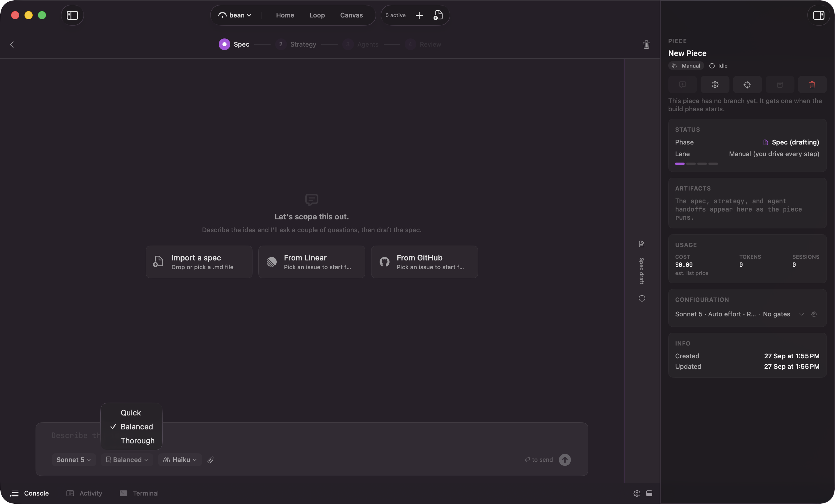This screenshot has width=835, height=504.
Task: Click the speech bubble icon above heading
Action: click(x=311, y=200)
